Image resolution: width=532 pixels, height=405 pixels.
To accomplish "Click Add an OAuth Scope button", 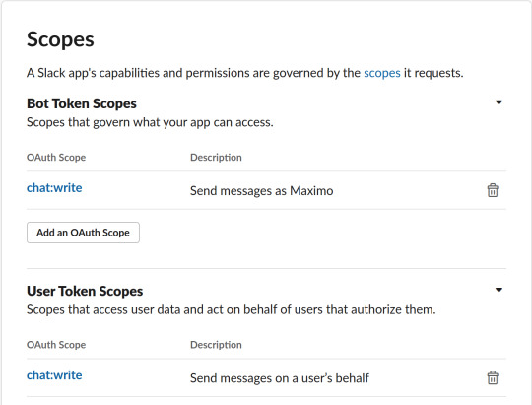I will coord(83,233).
